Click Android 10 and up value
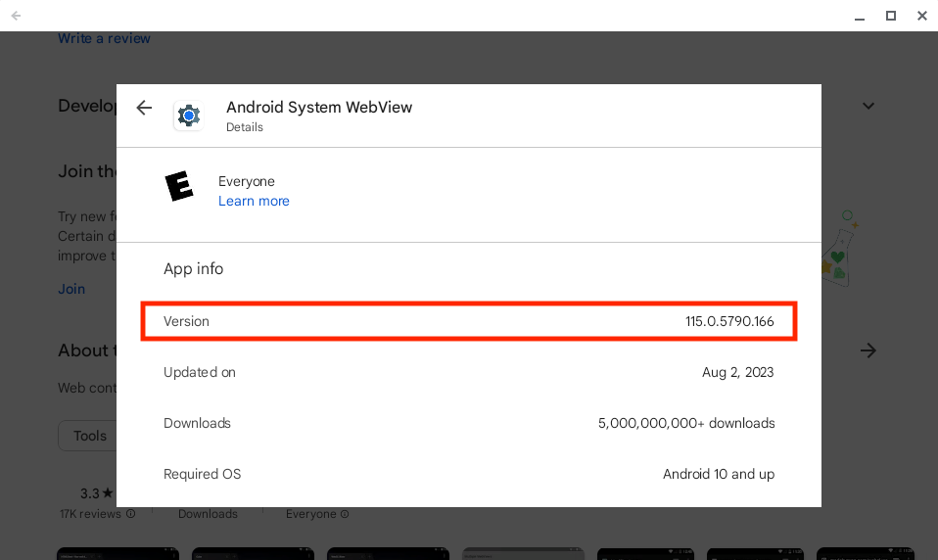This screenshot has width=938, height=560. pos(719,474)
